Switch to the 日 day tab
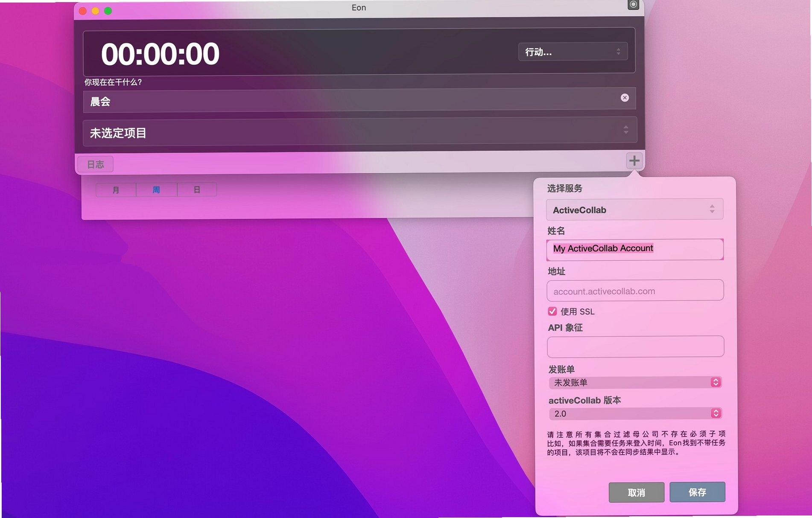812x518 pixels. click(197, 189)
